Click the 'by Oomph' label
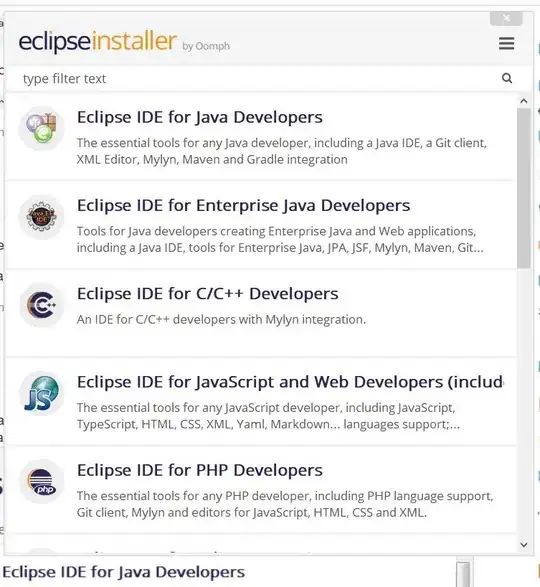 206,46
